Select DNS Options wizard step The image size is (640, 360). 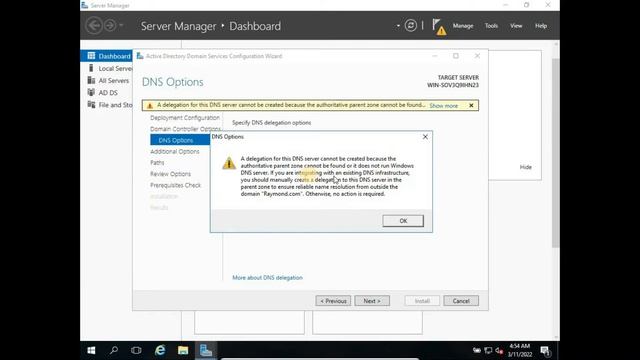pos(180,140)
